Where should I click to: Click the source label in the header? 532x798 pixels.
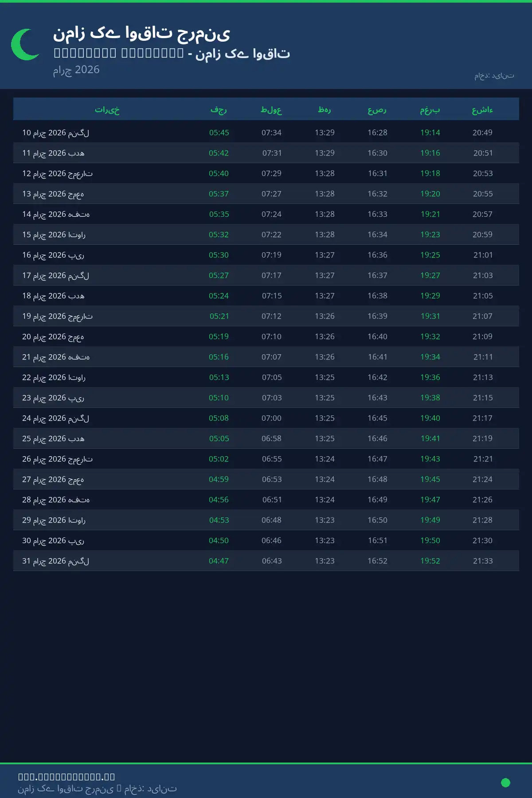click(x=494, y=76)
